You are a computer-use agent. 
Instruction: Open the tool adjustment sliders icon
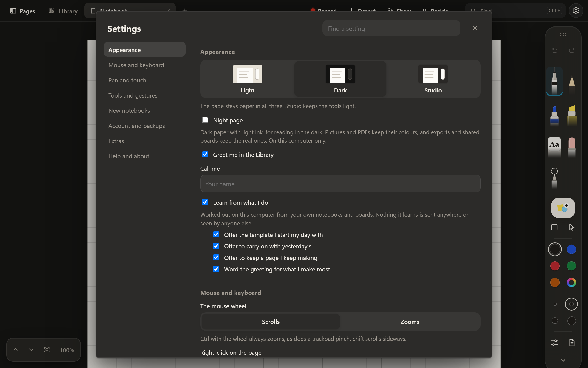click(x=554, y=343)
